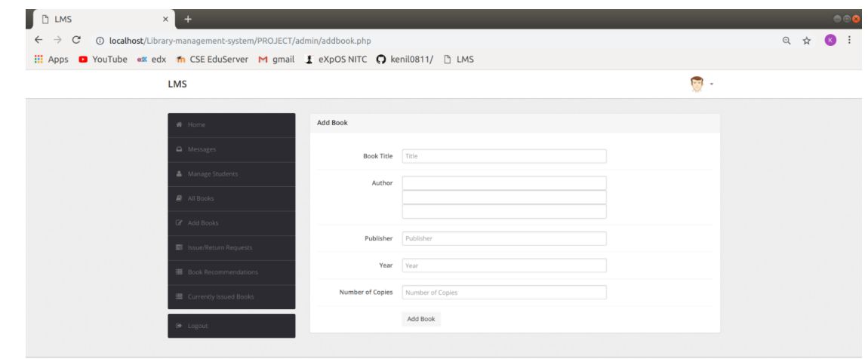This screenshot has width=868, height=359.
Task: Click the browser forward arrow
Action: pos(57,41)
